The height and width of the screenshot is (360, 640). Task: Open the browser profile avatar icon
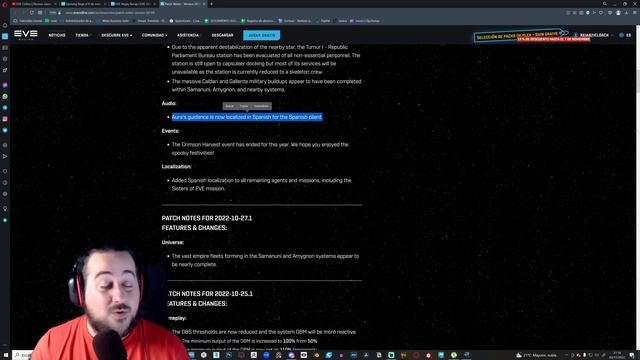[618, 13]
